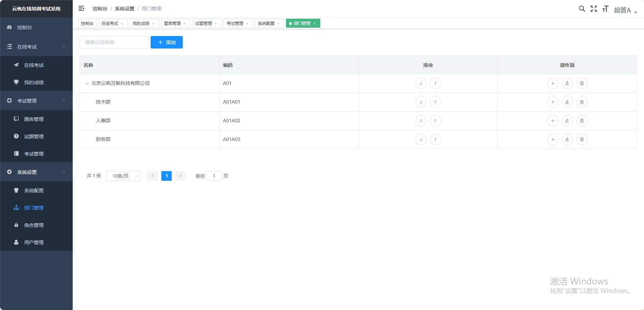The height and width of the screenshot is (310, 644).
Task: Click the 系统设置 breadcrumb
Action: pos(125,9)
